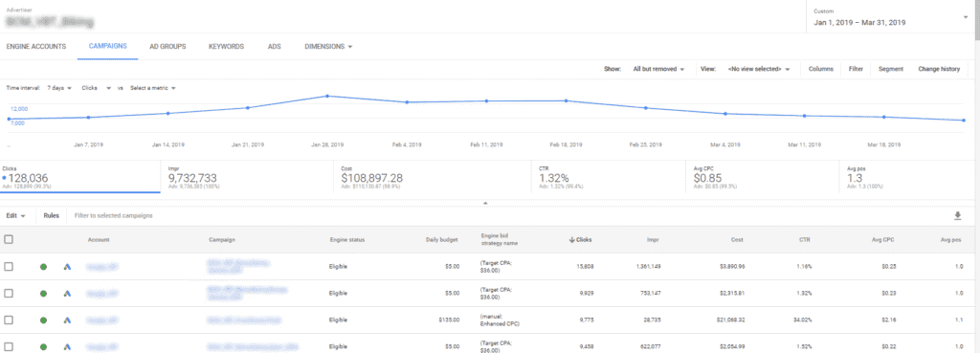This screenshot has height=353, width=980.
Task: Click the Jan 28, 2019 peak data point
Action: point(327,97)
